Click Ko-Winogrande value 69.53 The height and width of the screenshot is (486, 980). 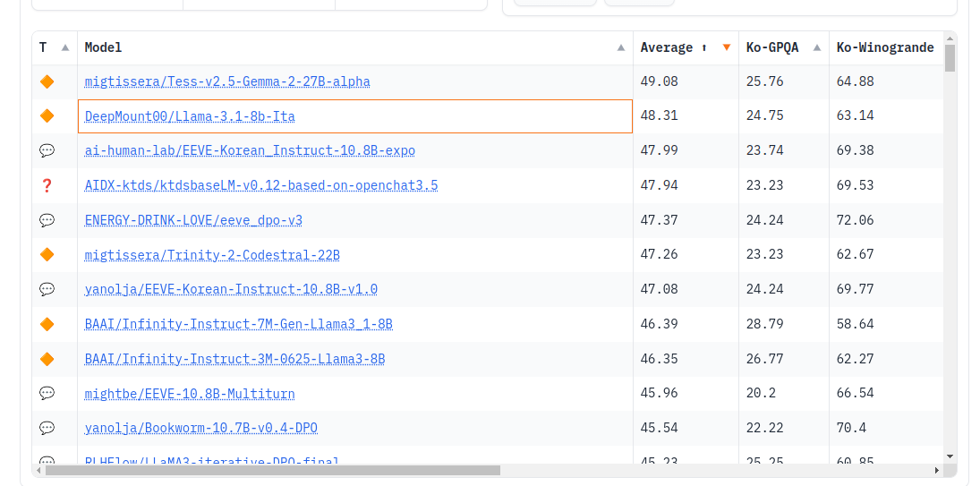tap(855, 185)
